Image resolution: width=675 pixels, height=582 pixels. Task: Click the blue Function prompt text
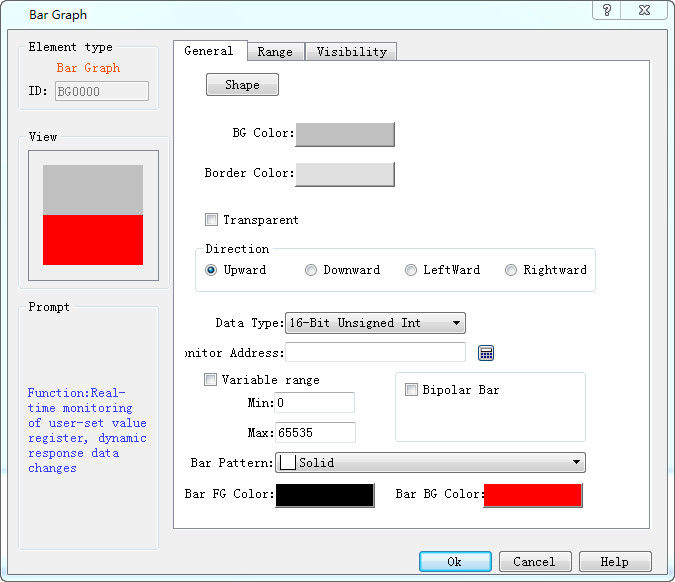(x=87, y=430)
